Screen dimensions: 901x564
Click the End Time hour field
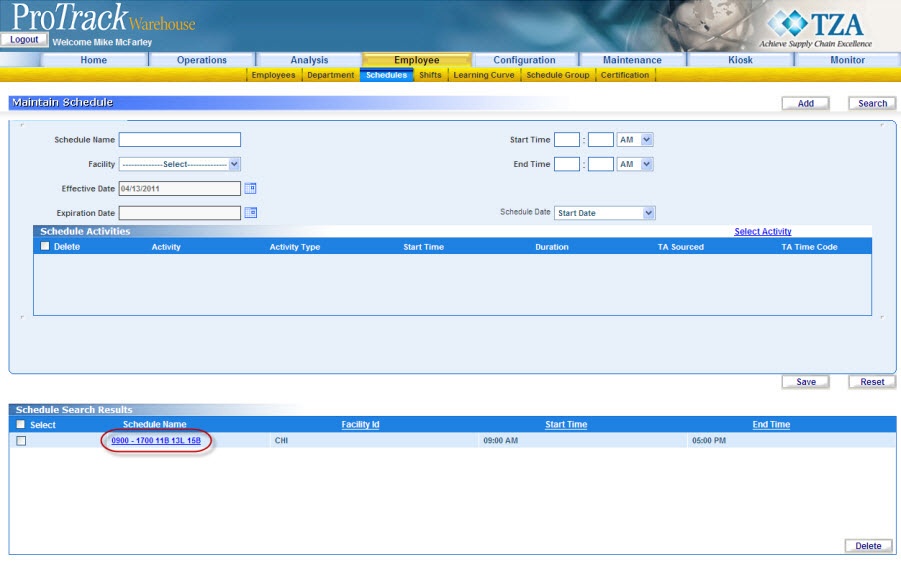(567, 164)
